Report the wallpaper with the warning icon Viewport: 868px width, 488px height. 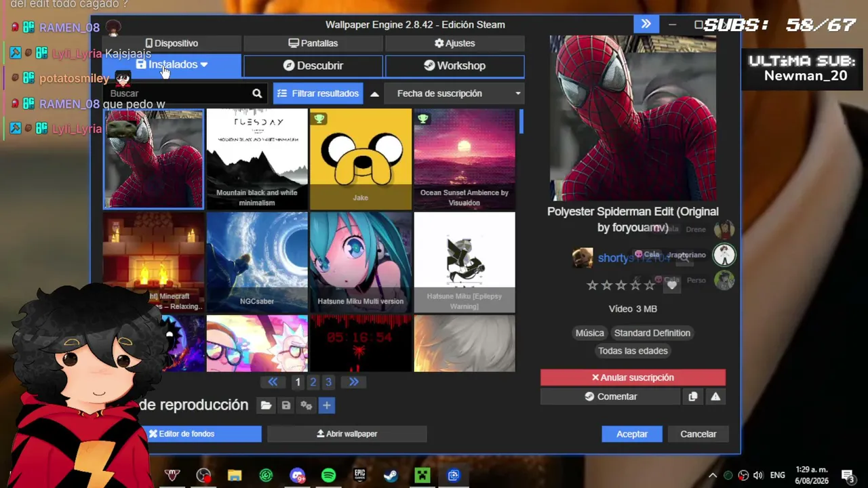coord(715,396)
